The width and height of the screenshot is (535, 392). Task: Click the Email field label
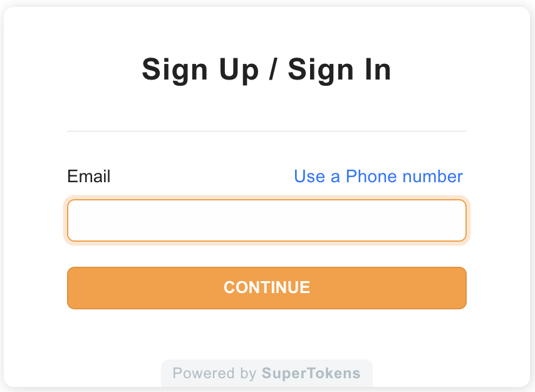(89, 177)
